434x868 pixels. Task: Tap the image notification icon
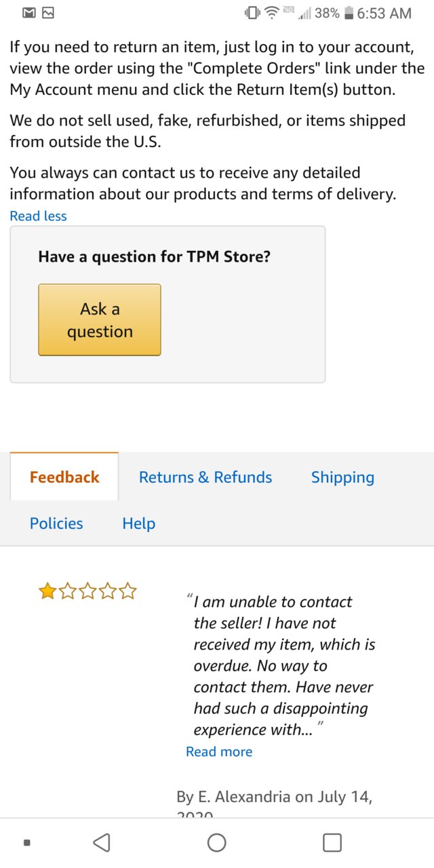[48, 13]
